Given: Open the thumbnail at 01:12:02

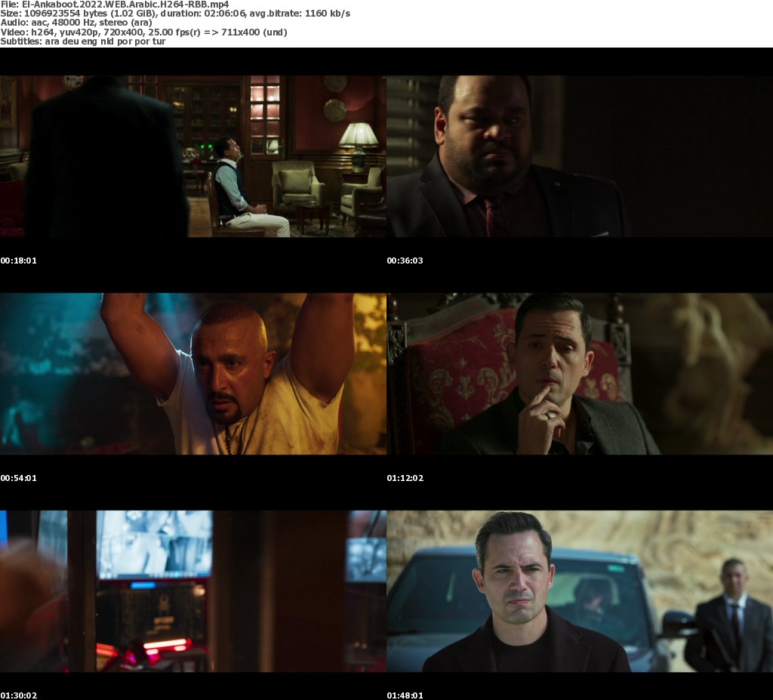Looking at the screenshot, I should [580, 374].
